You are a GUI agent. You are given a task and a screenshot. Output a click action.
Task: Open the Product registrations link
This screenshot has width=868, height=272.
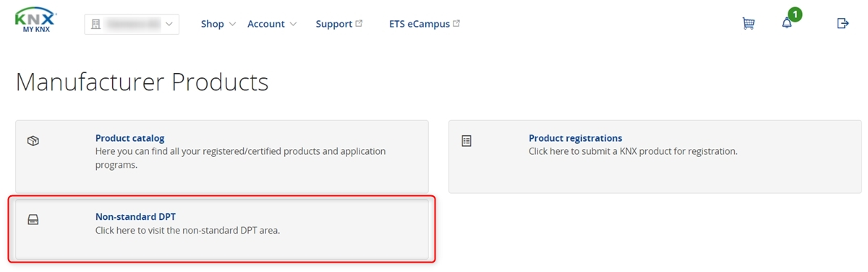click(575, 138)
